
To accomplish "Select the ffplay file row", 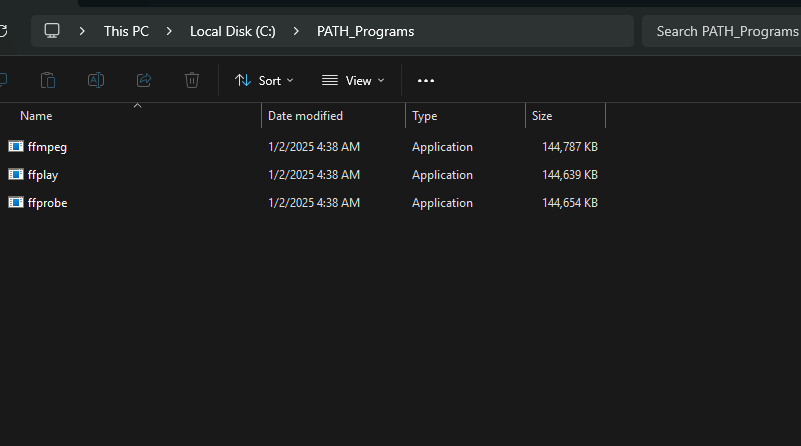I will click(43, 175).
